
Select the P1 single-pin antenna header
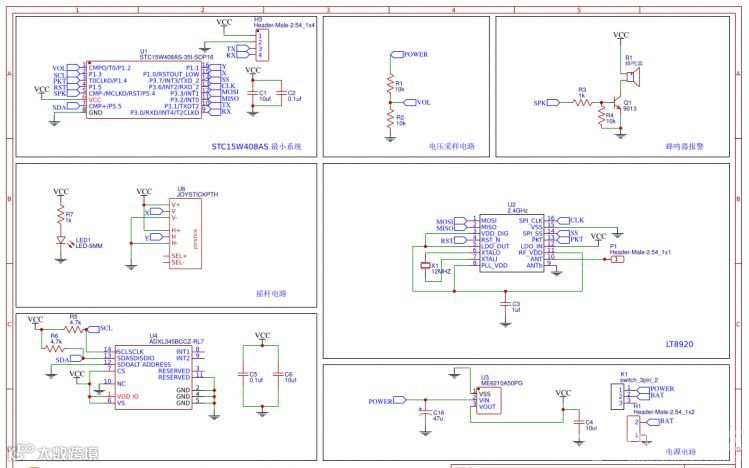coord(617,259)
